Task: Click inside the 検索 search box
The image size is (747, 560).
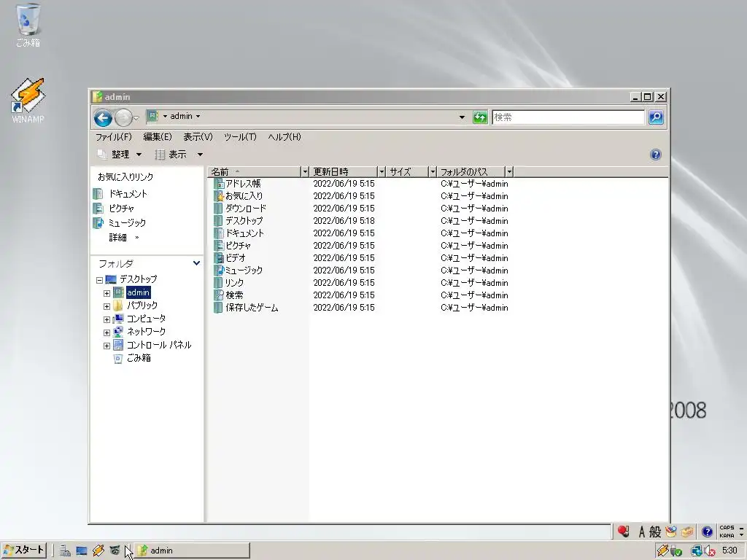Action: point(568,117)
